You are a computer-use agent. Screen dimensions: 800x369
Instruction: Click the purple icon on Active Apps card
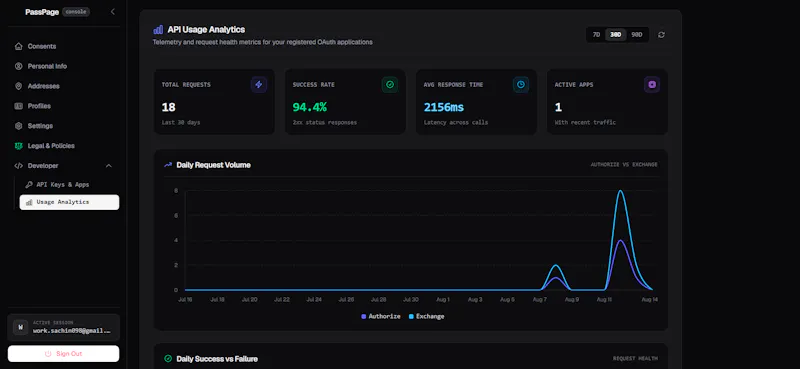coord(652,85)
